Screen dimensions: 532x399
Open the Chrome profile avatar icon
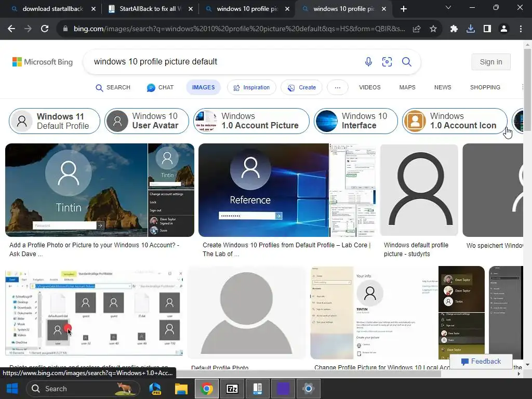[503, 29]
